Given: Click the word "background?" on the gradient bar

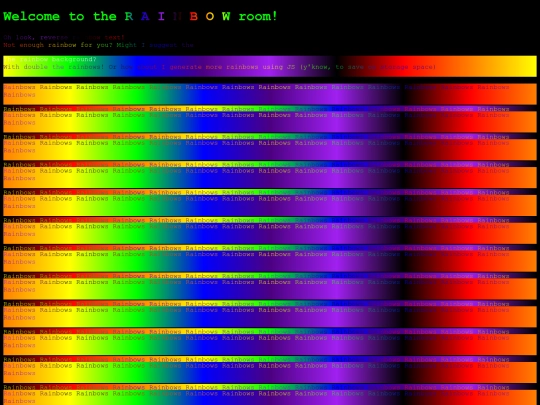Looking at the screenshot, I should coord(74,59).
